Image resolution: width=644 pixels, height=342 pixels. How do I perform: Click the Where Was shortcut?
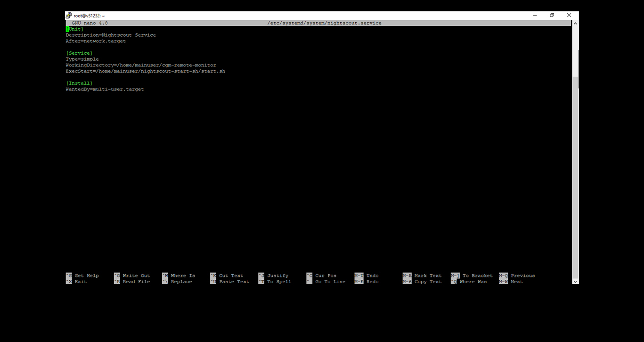click(x=469, y=282)
